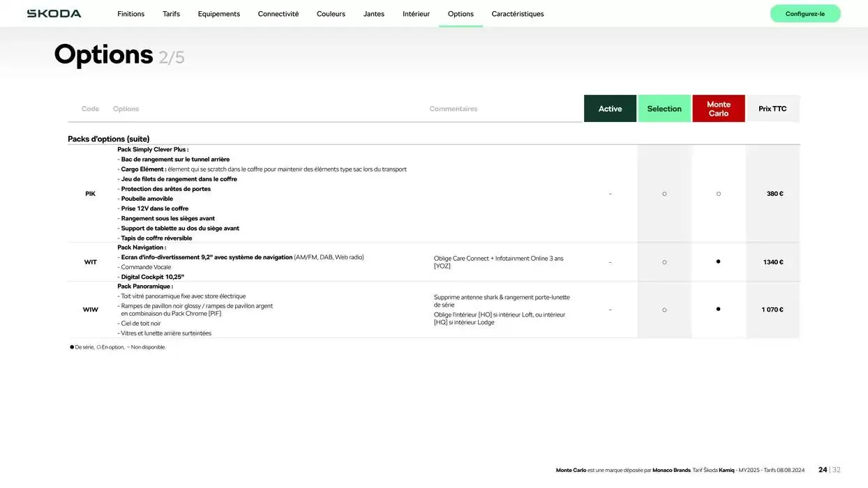
Task: Select PIK option circle under Selection
Action: click(x=664, y=194)
